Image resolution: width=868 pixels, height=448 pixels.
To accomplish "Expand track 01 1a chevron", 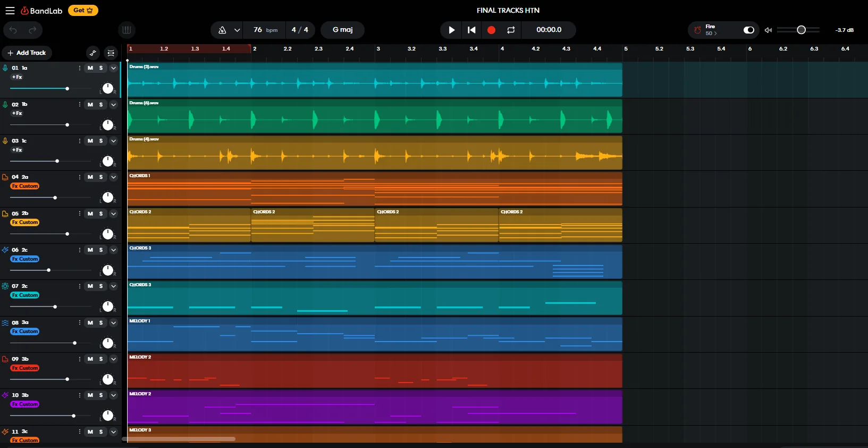I will tap(113, 68).
